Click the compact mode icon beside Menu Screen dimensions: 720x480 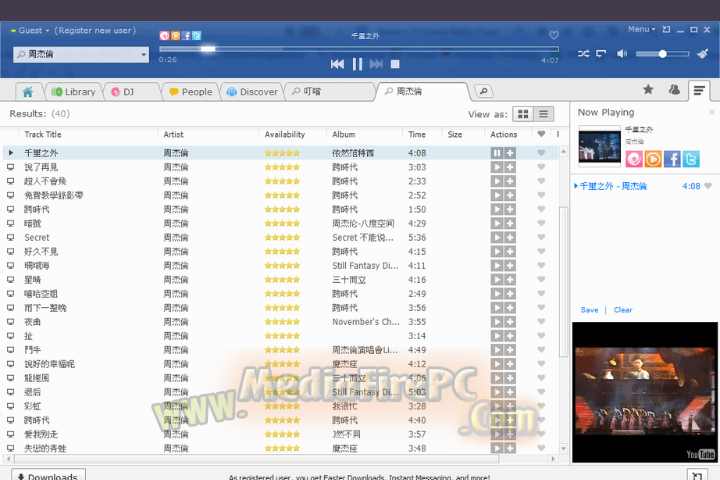(x=666, y=29)
